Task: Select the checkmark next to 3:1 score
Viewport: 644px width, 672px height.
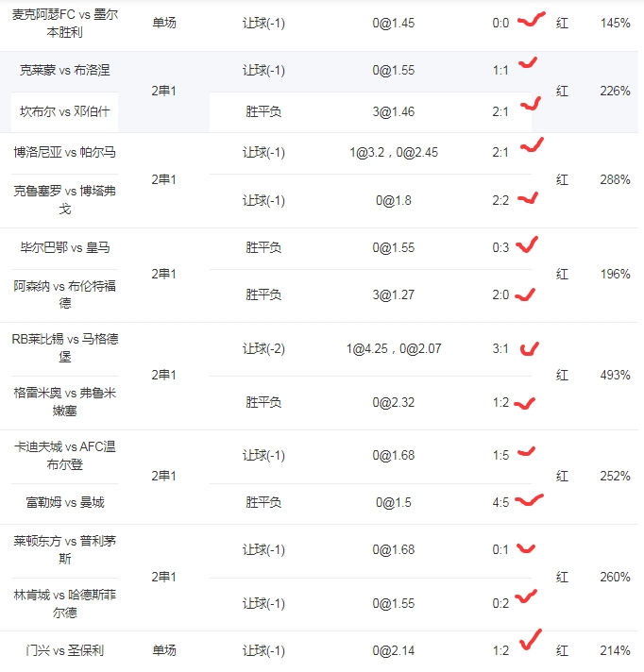Action: point(529,348)
